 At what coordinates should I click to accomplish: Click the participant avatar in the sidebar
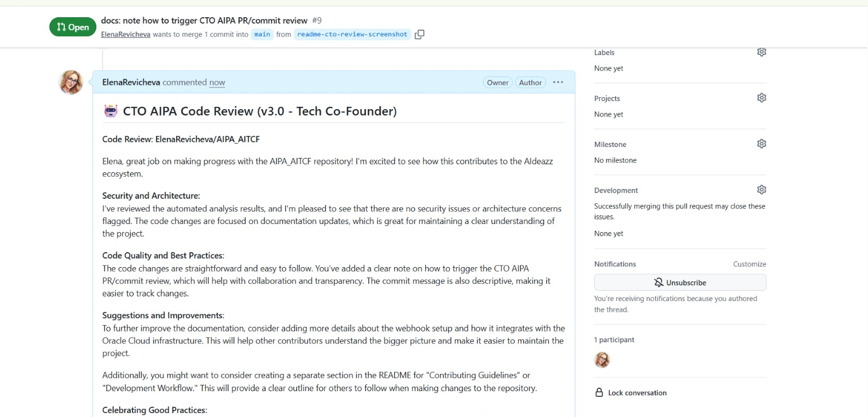pyautogui.click(x=602, y=360)
